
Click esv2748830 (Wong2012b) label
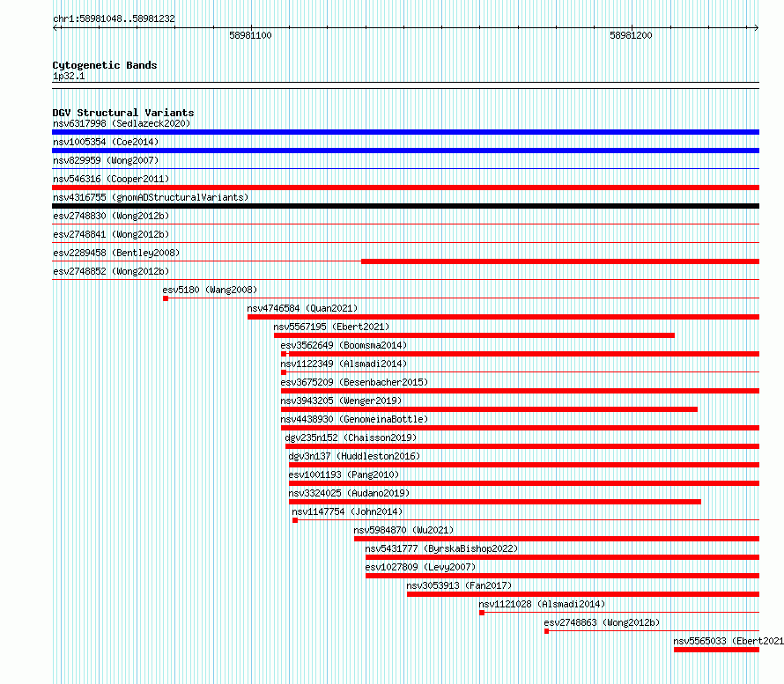point(111,216)
